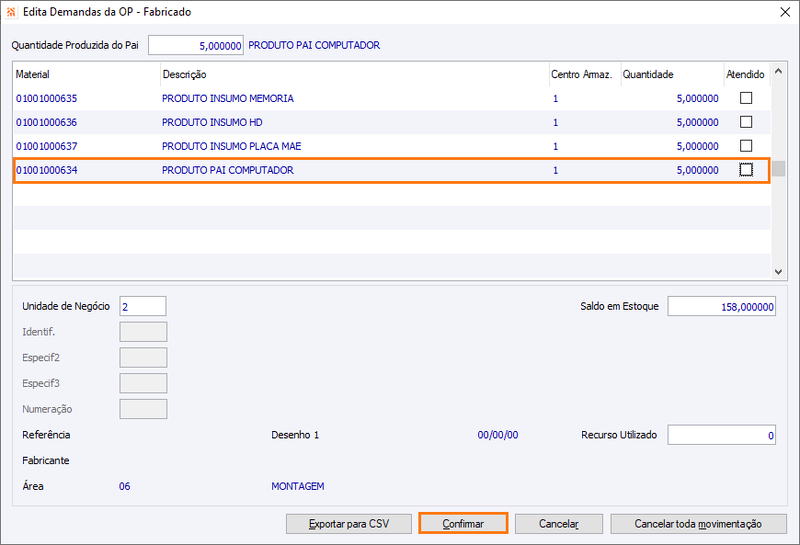The width and height of the screenshot is (800, 545).
Task: Select material code 01001000637
Action: coord(46,146)
